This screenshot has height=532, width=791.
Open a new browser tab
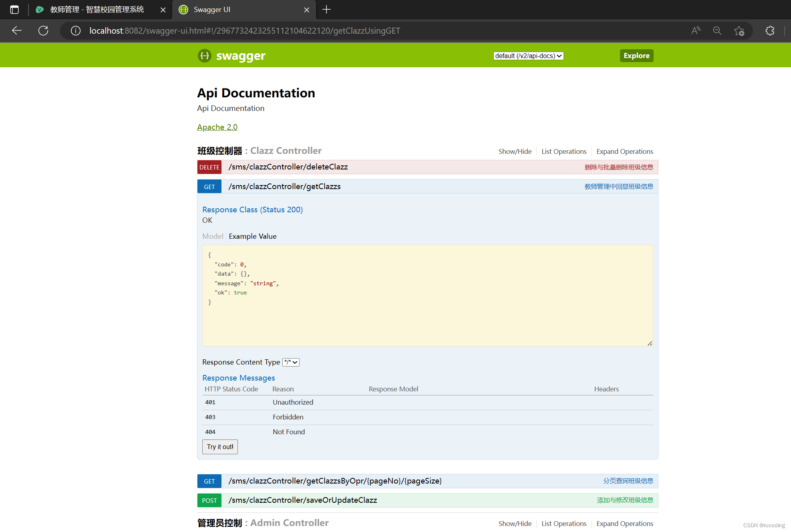click(x=326, y=10)
